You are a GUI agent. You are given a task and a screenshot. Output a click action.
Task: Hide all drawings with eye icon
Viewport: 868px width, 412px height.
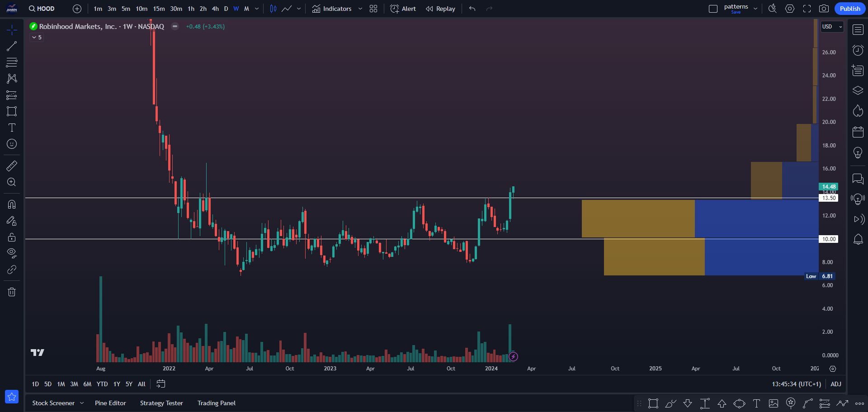(x=12, y=253)
